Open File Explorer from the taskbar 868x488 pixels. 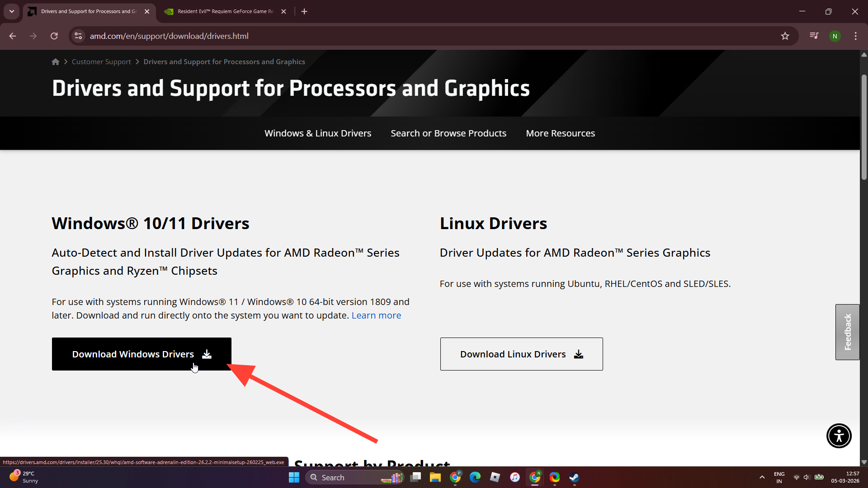coord(435,478)
